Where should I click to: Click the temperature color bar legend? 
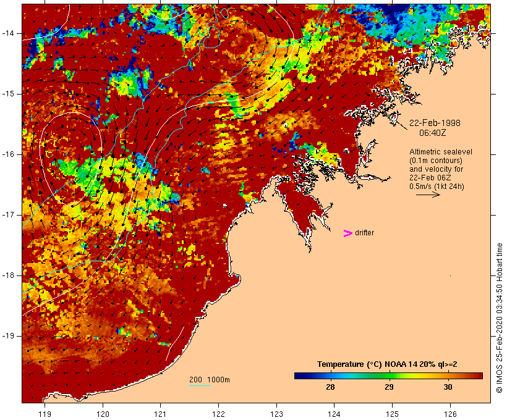pos(388,376)
